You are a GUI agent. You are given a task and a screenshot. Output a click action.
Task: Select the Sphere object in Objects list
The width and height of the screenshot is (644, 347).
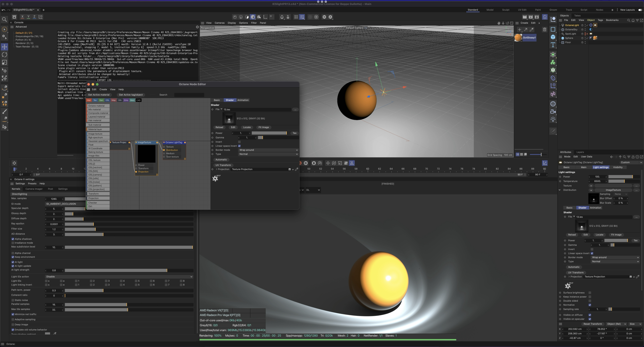click(x=569, y=38)
